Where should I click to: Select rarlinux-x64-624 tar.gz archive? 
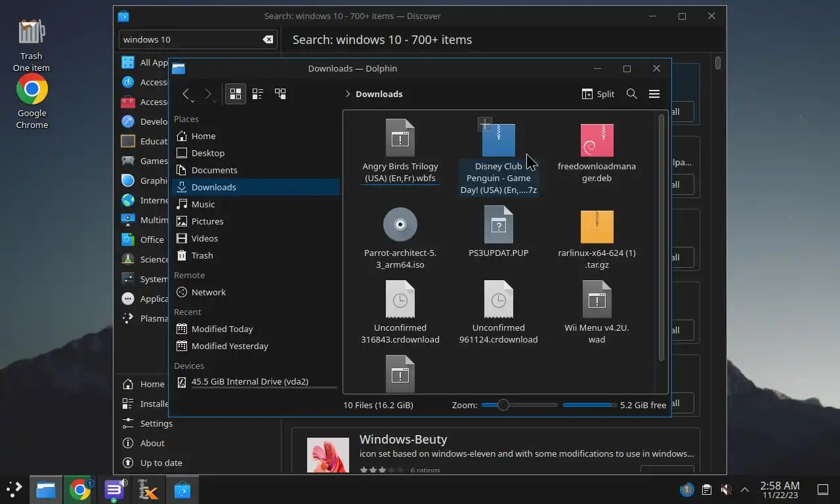click(597, 238)
